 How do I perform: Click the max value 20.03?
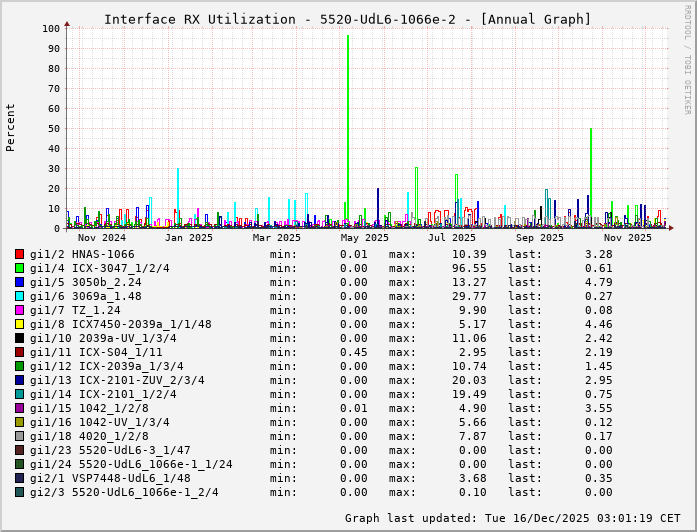coord(469,380)
